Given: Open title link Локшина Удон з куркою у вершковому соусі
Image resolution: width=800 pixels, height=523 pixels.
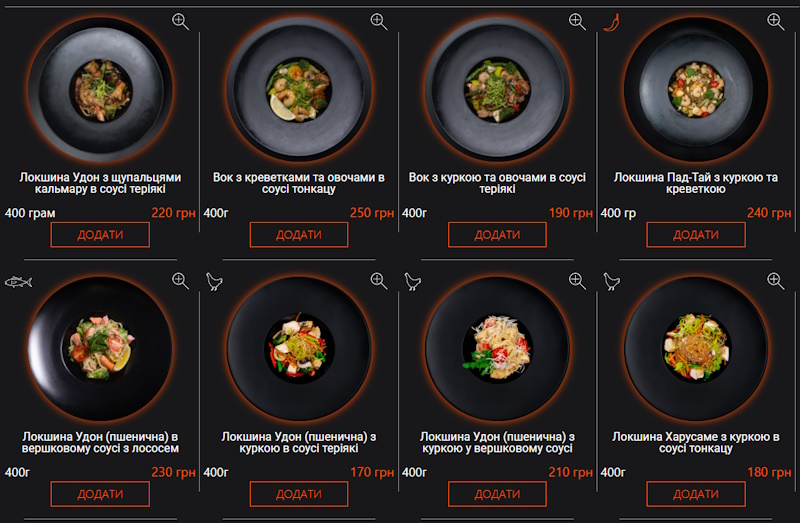Looking at the screenshot, I should click(497, 442).
